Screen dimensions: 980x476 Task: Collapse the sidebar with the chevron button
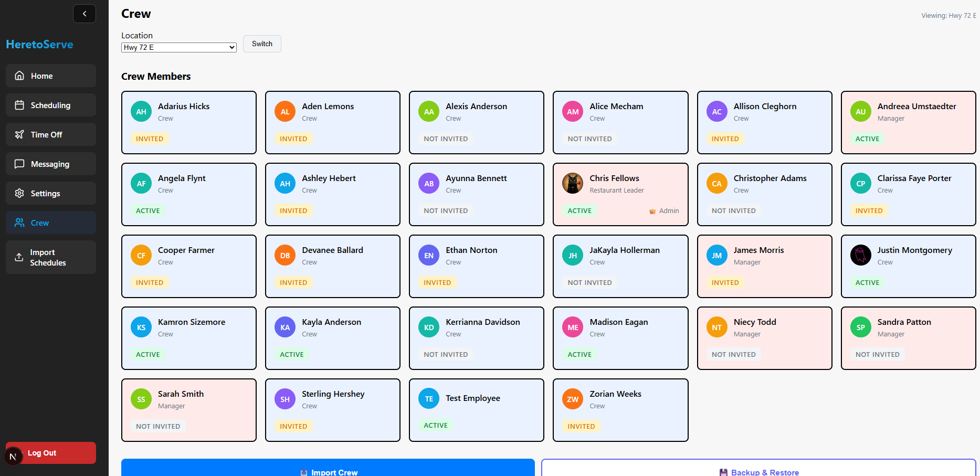(x=85, y=14)
